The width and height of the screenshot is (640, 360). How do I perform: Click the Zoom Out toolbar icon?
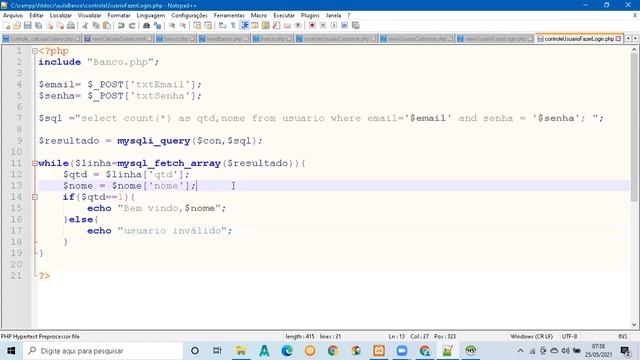(x=182, y=25)
